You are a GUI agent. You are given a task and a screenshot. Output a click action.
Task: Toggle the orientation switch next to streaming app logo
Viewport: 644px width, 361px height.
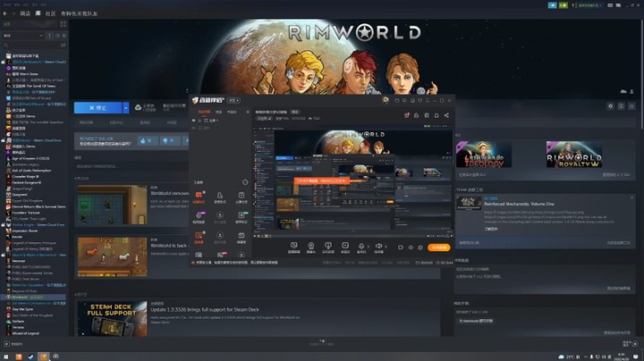coord(233,100)
